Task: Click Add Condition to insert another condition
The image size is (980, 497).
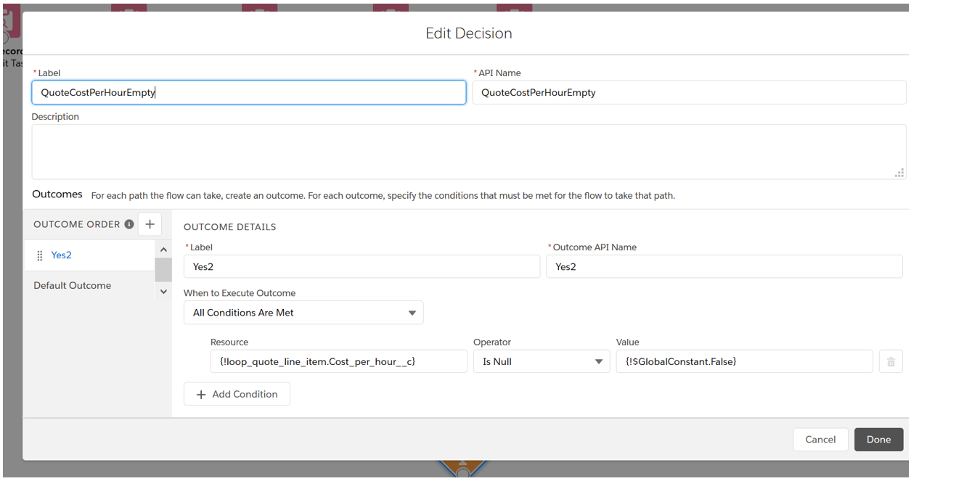Action: point(237,393)
